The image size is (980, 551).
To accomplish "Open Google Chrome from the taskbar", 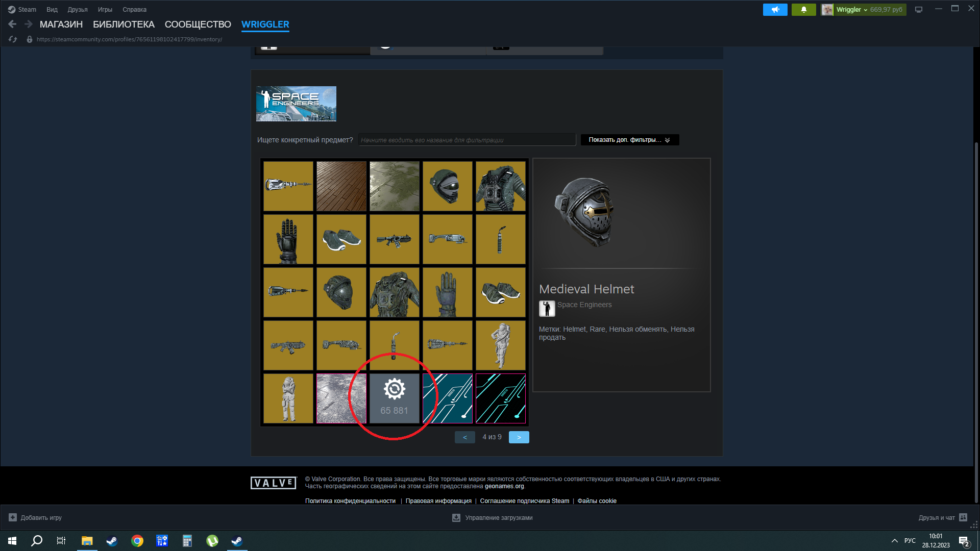I will coord(137,541).
